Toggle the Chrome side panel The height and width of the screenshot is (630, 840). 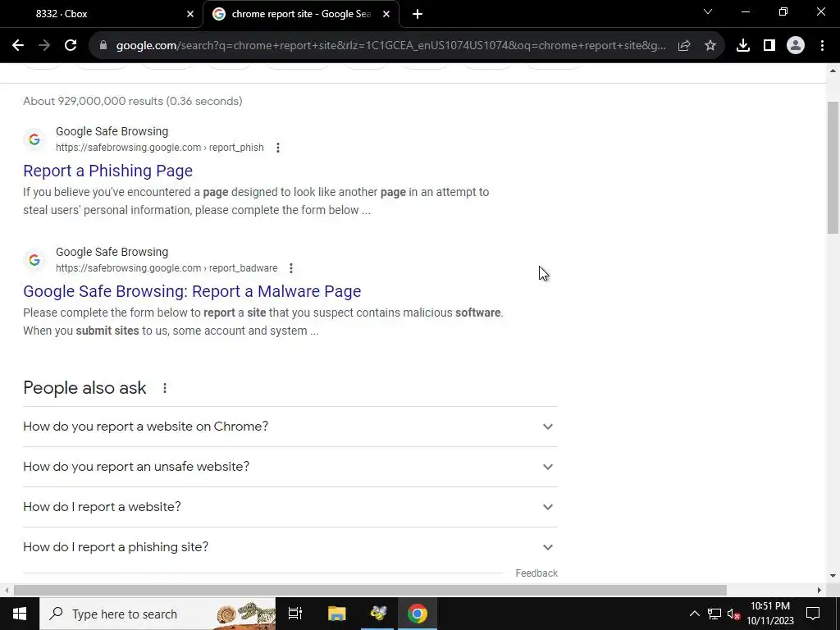pyautogui.click(x=769, y=46)
